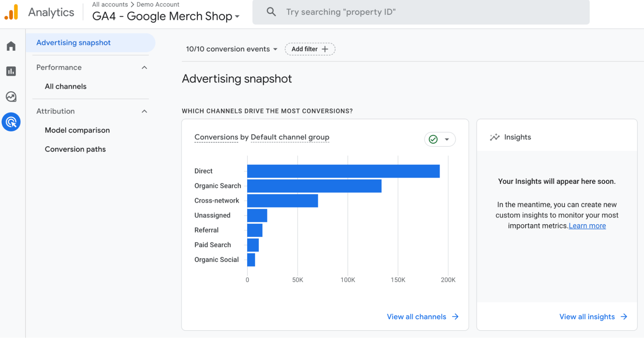The height and width of the screenshot is (338, 644).
Task: Click the Organic Search channel label
Action: click(218, 186)
